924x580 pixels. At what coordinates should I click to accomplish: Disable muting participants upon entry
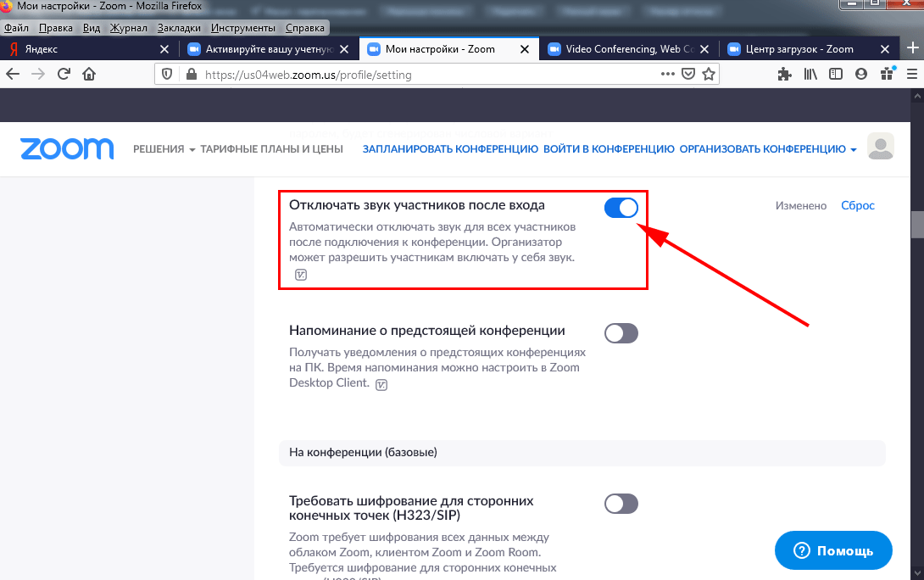click(621, 207)
